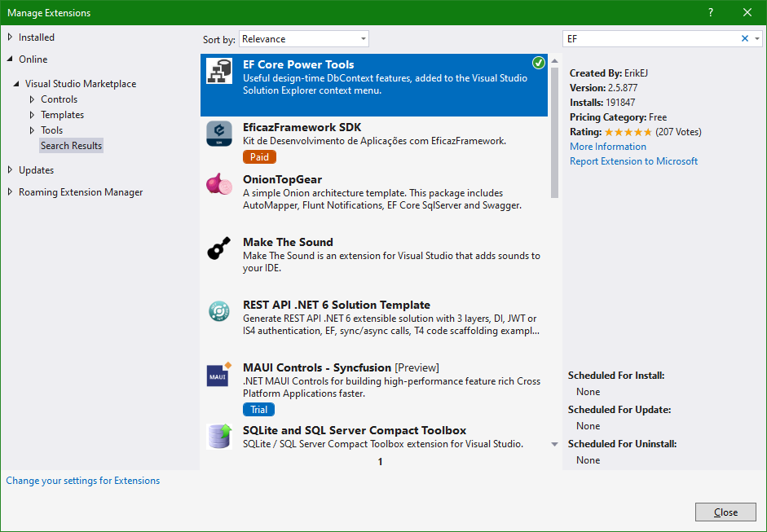Select the EficazFramework SDK title
Screen dimensions: 767x532
click(302, 128)
